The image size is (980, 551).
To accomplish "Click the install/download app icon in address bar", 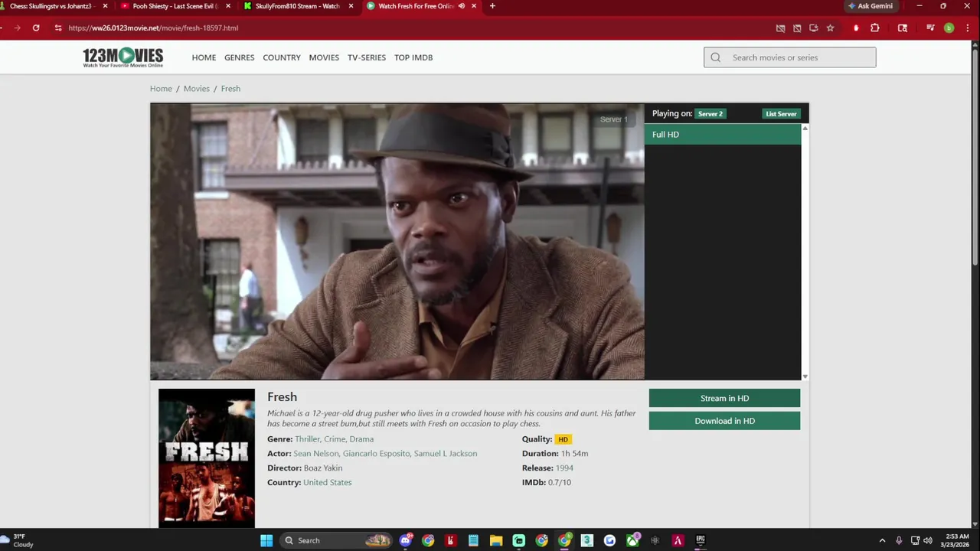I will point(813,28).
